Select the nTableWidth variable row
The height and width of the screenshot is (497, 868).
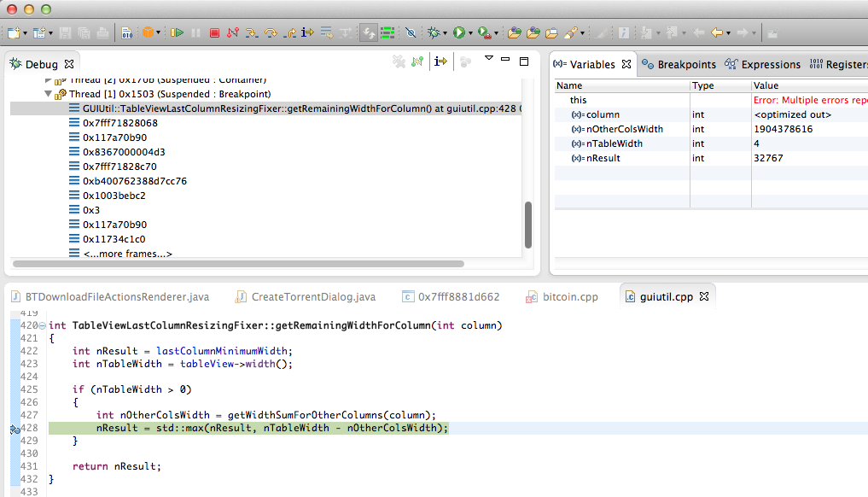[711, 143]
